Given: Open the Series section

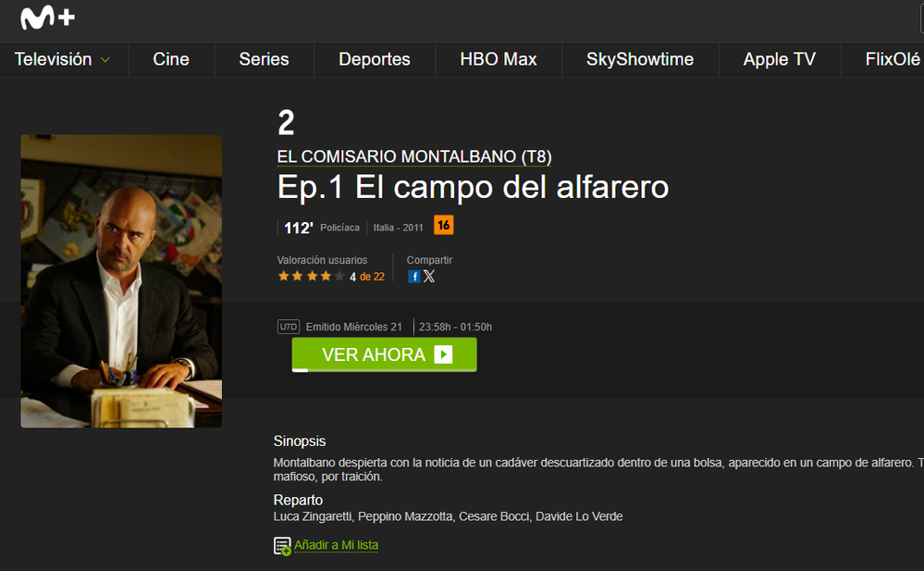Looking at the screenshot, I should point(264,59).
